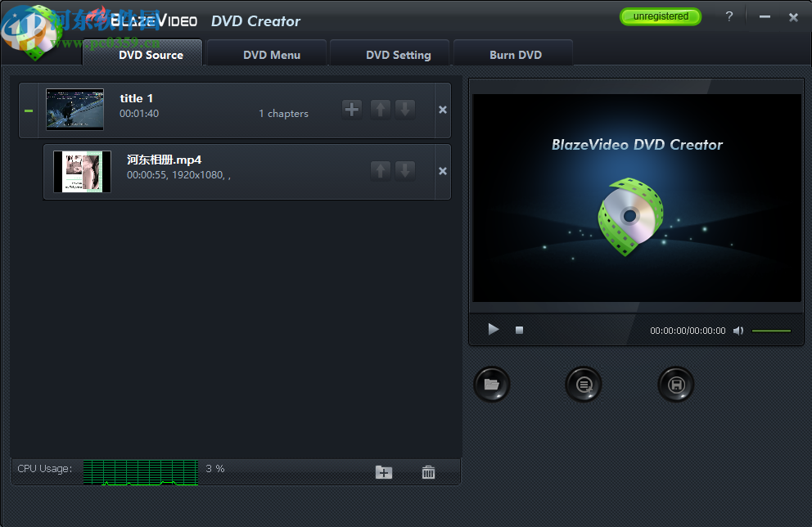Open the Help menu via the question mark
Screen dimensions: 812x527
click(x=729, y=16)
